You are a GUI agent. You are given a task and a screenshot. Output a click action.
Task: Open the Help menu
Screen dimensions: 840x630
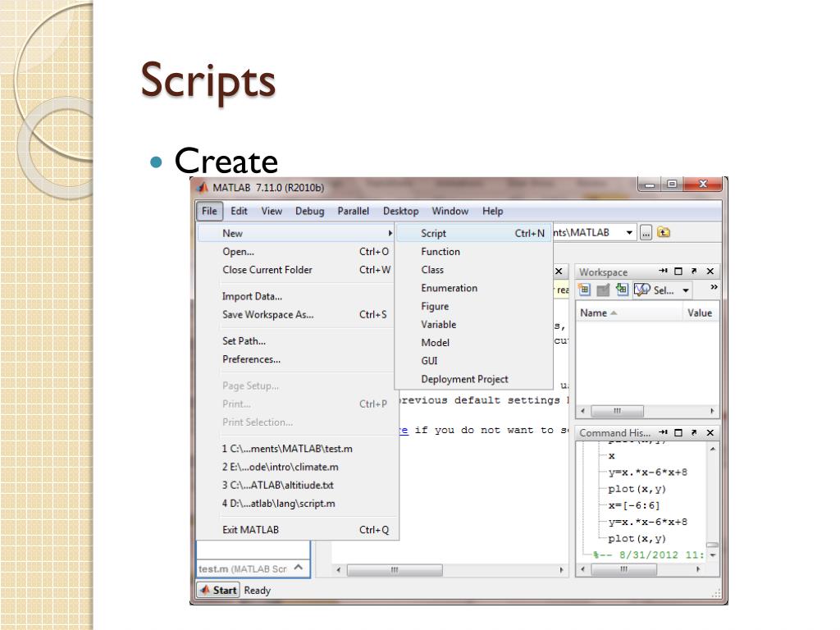492,211
